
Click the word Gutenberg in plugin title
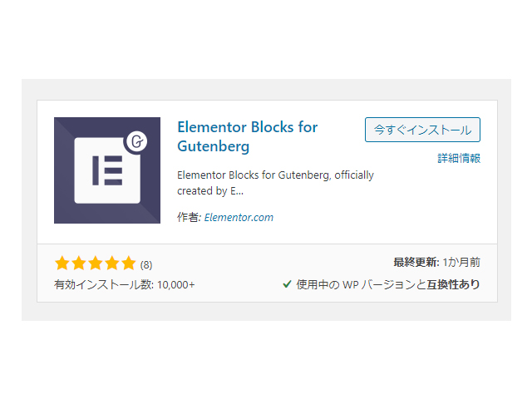[x=214, y=146]
